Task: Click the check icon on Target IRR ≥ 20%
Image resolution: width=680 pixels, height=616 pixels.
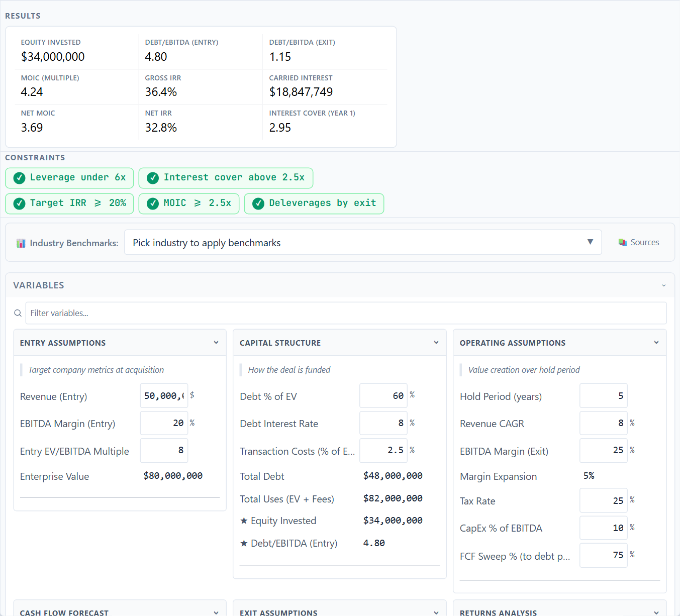Action: [x=20, y=203]
